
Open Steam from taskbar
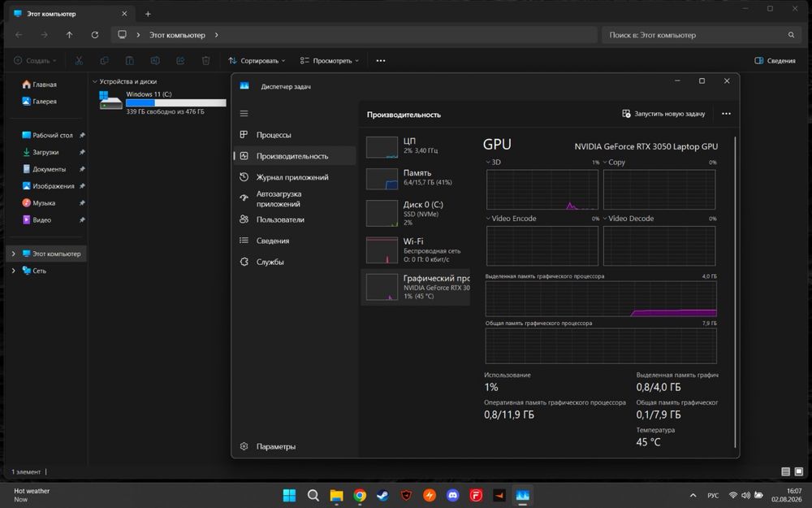pos(382,496)
